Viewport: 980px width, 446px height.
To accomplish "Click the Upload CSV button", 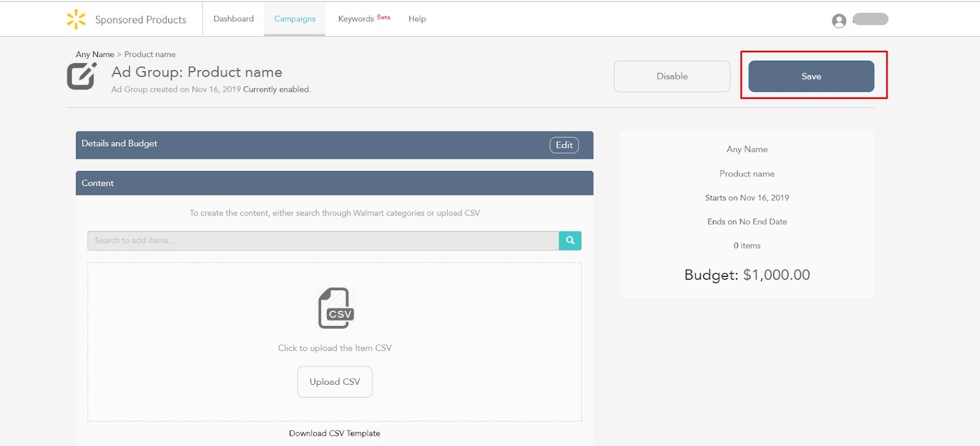I will 335,382.
